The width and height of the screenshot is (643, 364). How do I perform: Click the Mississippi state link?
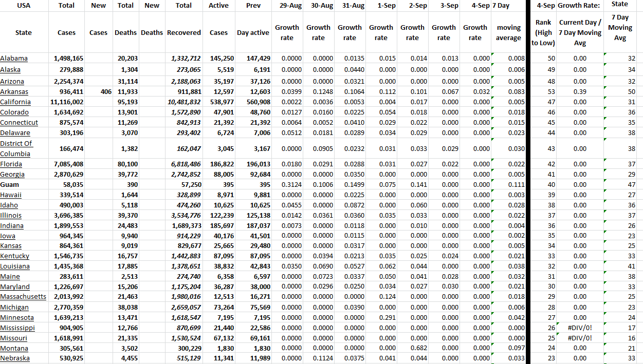(17, 328)
